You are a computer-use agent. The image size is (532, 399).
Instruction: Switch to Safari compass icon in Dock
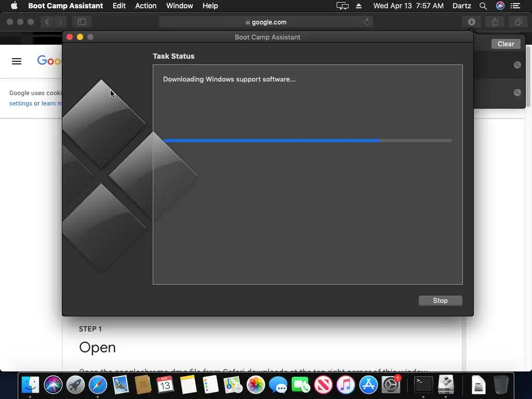(98, 385)
